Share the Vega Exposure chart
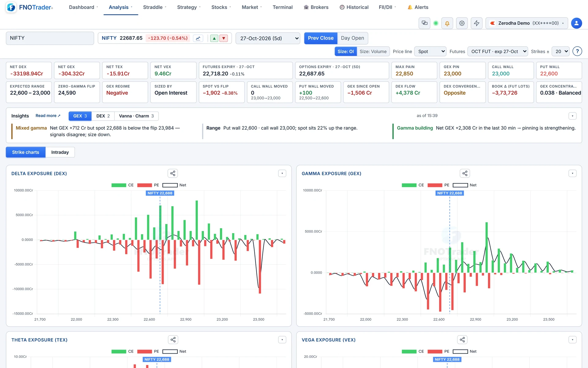Image resolution: width=588 pixels, height=368 pixels. pos(462,339)
